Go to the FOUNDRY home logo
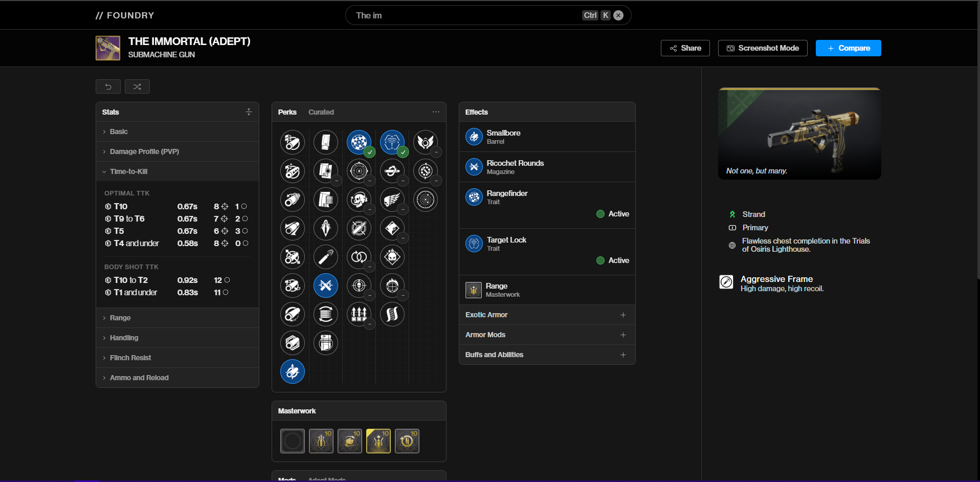980x482 pixels. pos(125,15)
